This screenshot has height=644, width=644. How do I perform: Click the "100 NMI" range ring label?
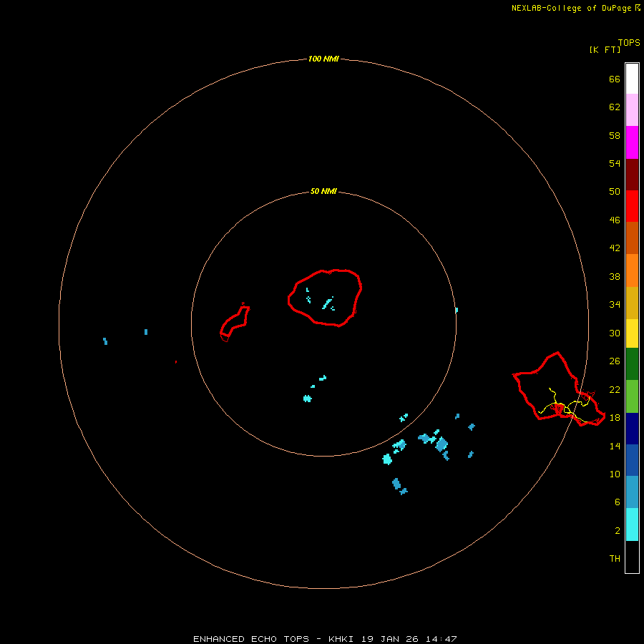[323, 59]
